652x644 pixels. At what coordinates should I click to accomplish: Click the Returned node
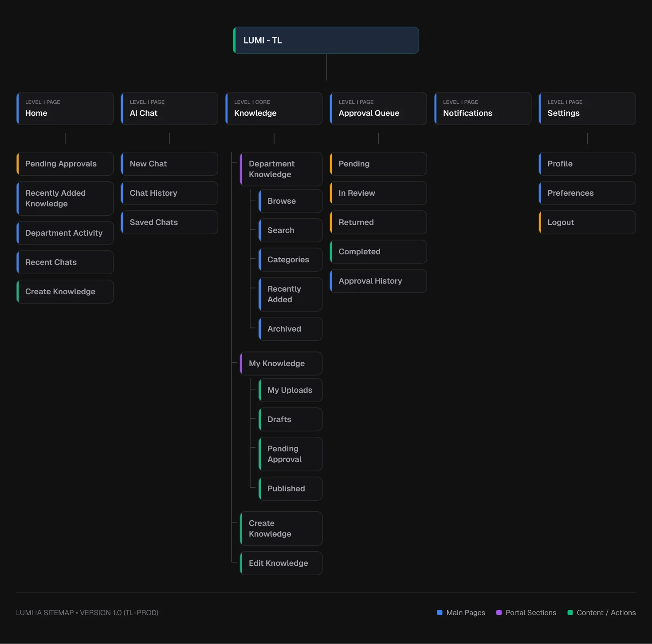pyautogui.click(x=378, y=222)
